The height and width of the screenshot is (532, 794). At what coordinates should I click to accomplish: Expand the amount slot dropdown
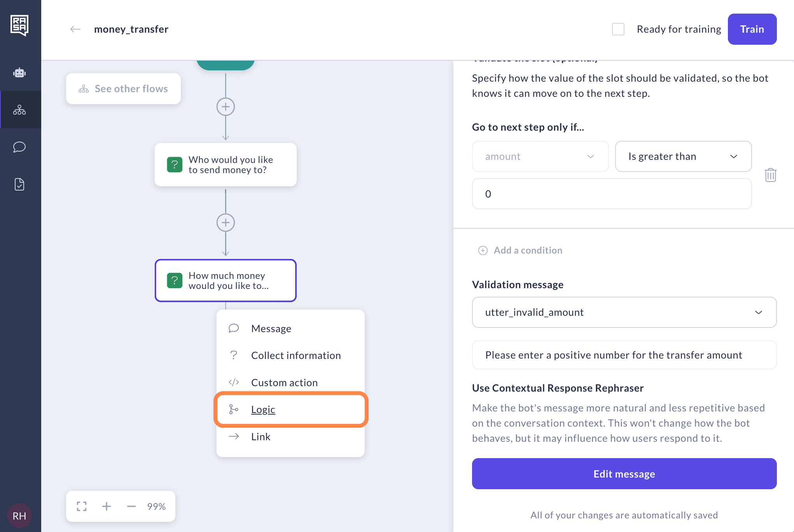540,156
